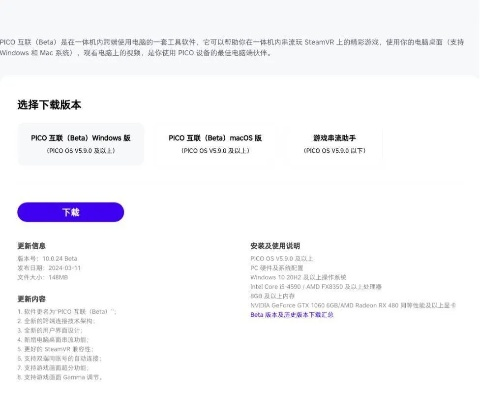Click update item 1 about PICO 互联 rename
Screen dimensions: 480x400
pyautogui.click(x=67, y=312)
